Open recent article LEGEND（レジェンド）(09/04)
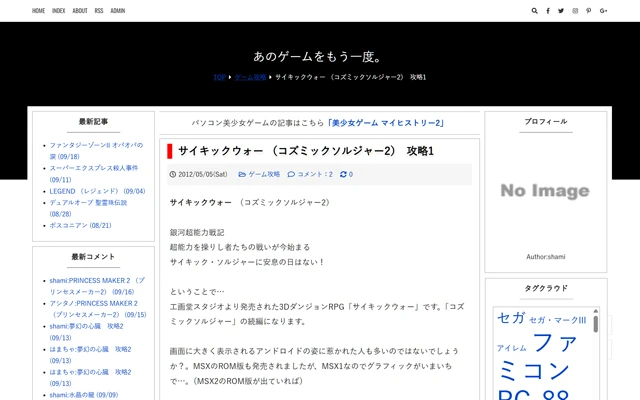The height and width of the screenshot is (400, 640). pyautogui.click(x=97, y=191)
